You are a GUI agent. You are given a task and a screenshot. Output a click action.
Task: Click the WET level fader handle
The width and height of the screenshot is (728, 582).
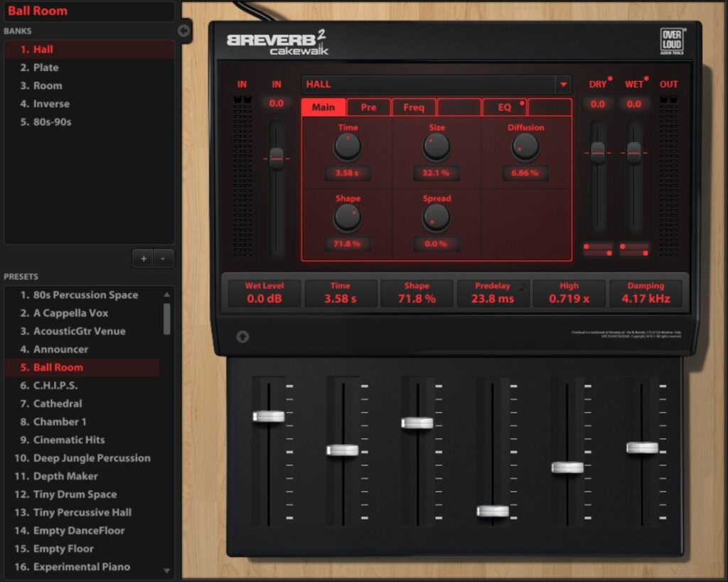(x=634, y=152)
